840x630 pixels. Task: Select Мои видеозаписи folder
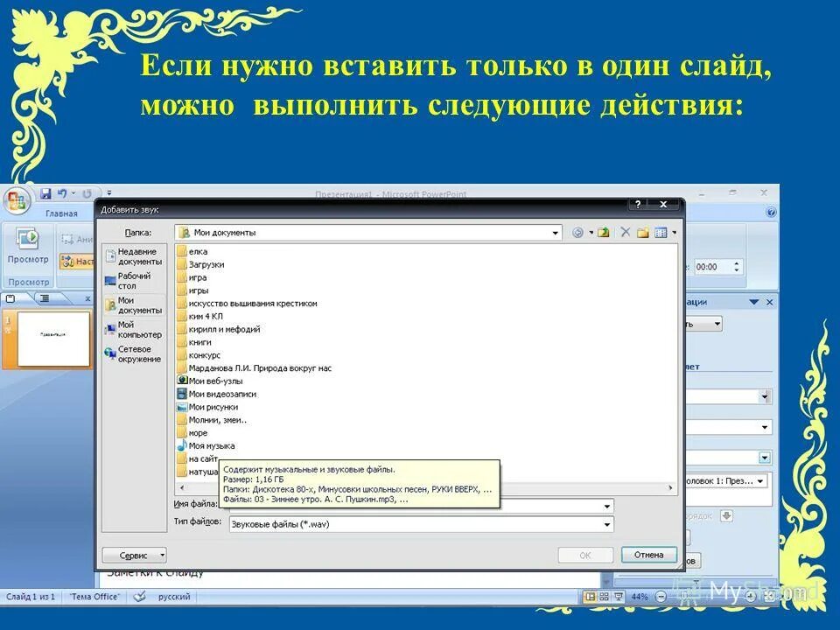pyautogui.click(x=217, y=394)
